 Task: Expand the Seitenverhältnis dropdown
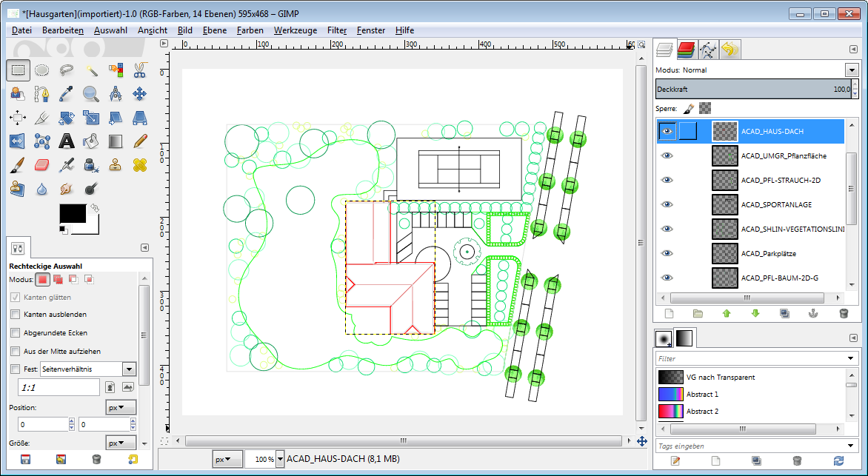tap(129, 369)
